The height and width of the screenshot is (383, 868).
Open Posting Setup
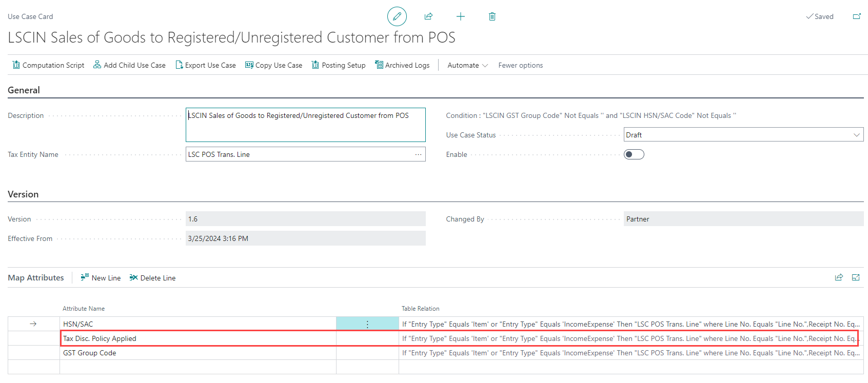point(339,65)
